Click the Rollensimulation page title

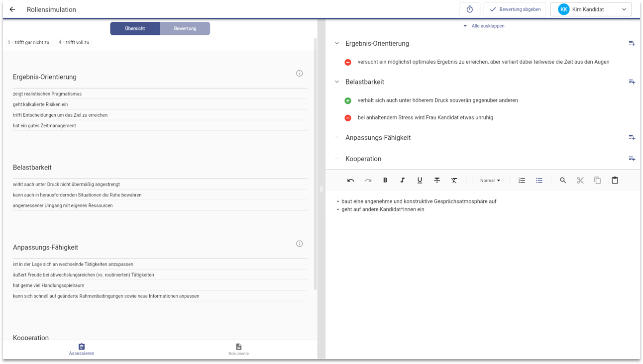(x=51, y=9)
